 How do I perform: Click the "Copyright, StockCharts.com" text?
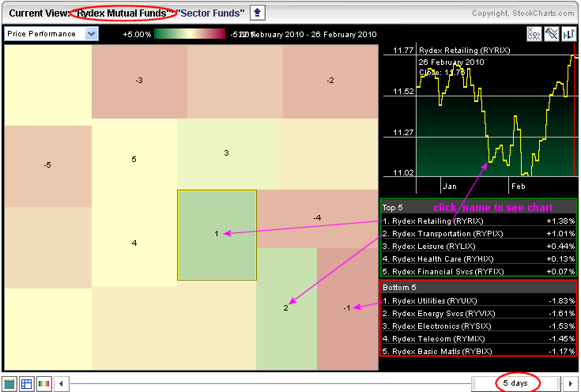point(523,13)
